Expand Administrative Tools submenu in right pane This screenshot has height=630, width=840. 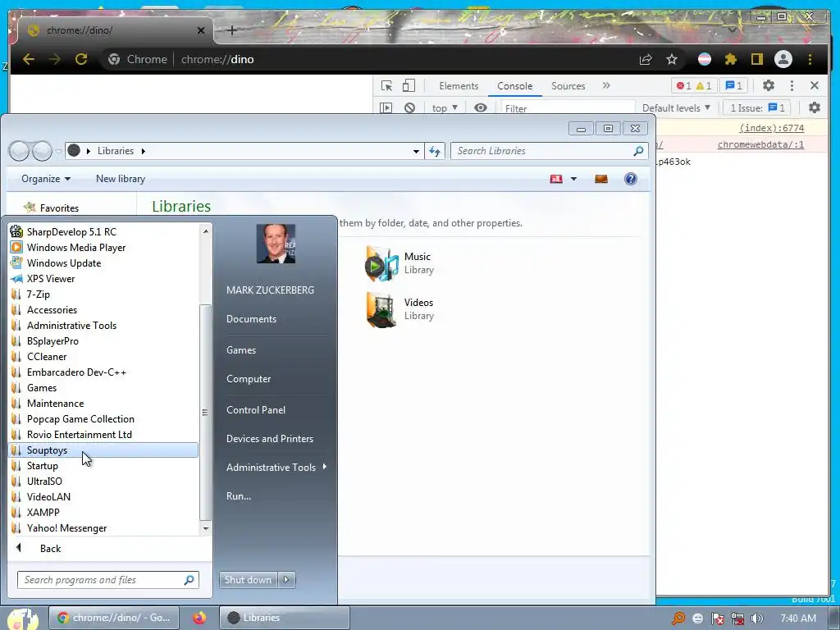tap(276, 467)
